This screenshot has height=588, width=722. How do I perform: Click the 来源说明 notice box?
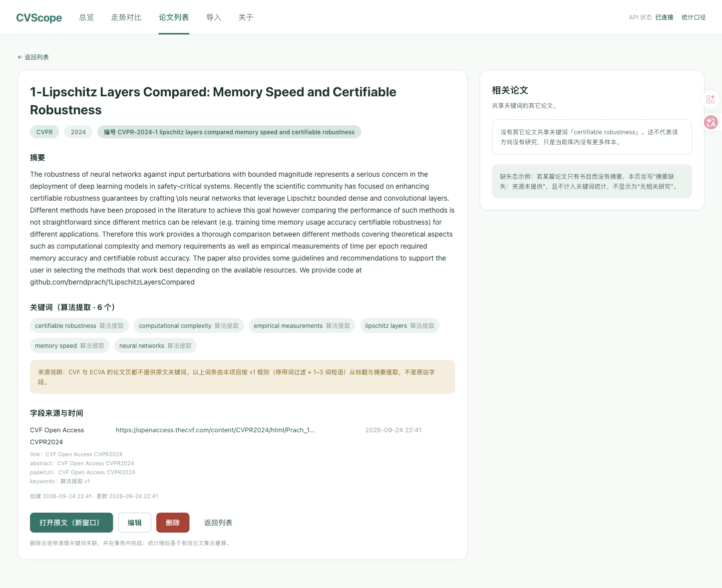(x=243, y=377)
